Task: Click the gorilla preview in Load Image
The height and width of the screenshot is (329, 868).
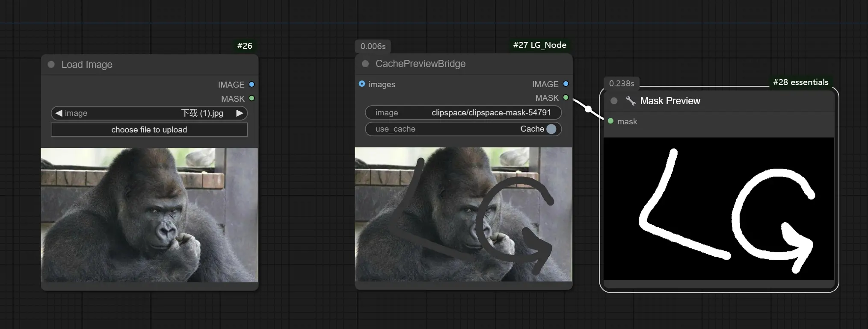Action: pos(149,214)
